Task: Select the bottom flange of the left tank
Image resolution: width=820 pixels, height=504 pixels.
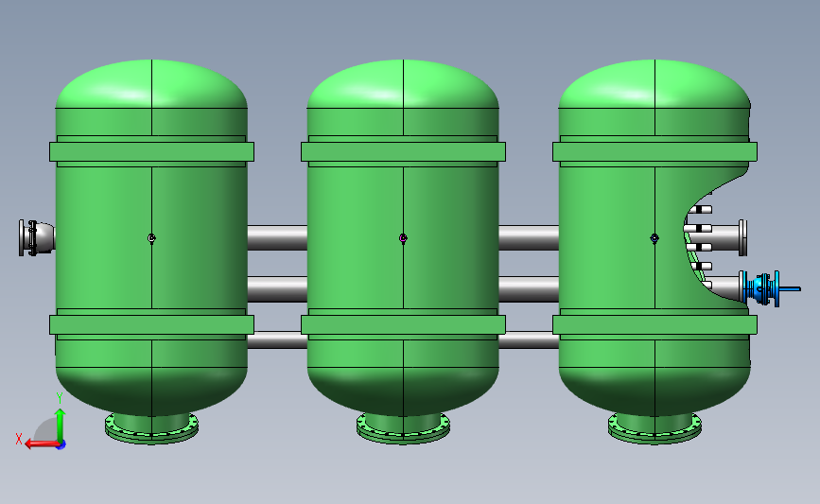Action: (x=151, y=429)
